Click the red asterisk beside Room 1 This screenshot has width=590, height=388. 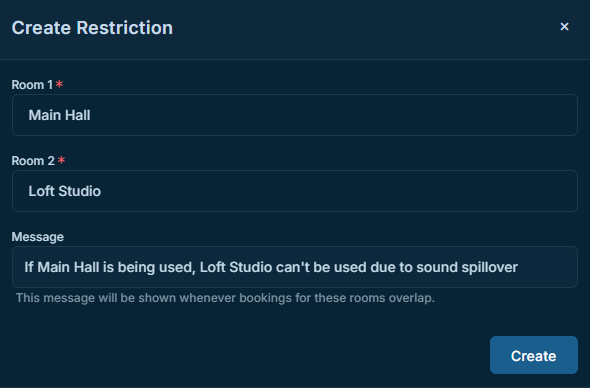pos(59,84)
